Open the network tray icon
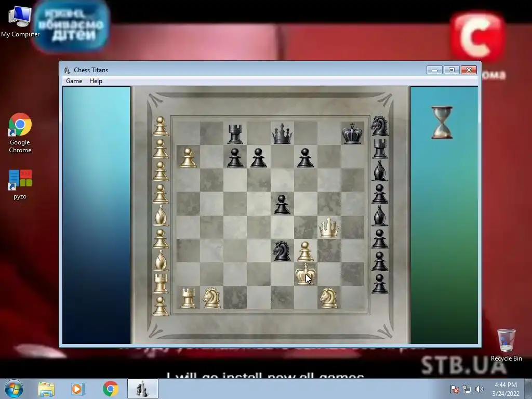The width and height of the screenshot is (532, 399). point(467,389)
